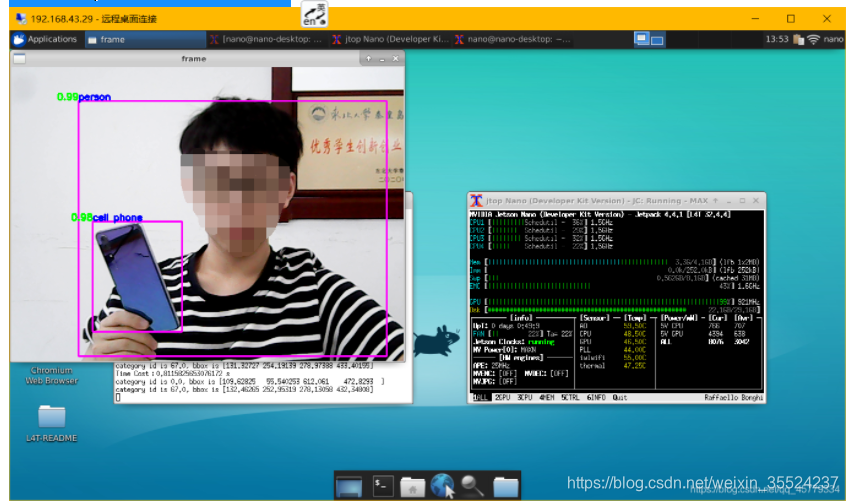Click the CPU4 usage bar row in jtop
This screenshot has width=849, height=502.
pyautogui.click(x=541, y=246)
